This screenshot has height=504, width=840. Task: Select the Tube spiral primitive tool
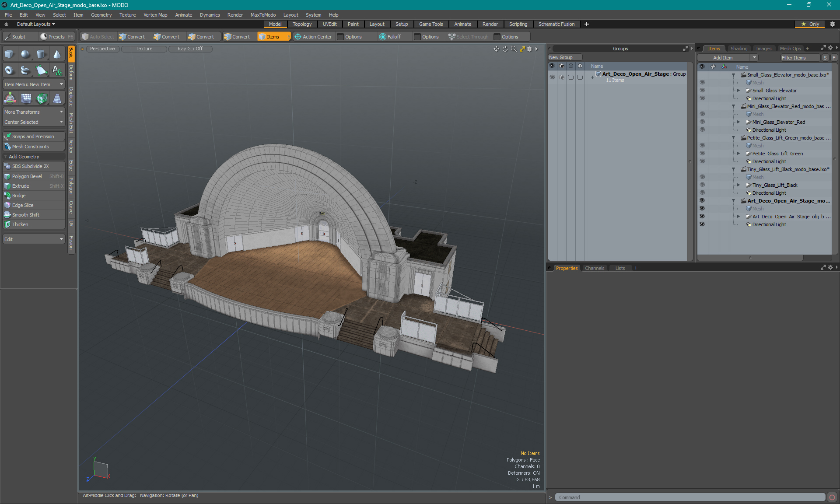[25, 70]
